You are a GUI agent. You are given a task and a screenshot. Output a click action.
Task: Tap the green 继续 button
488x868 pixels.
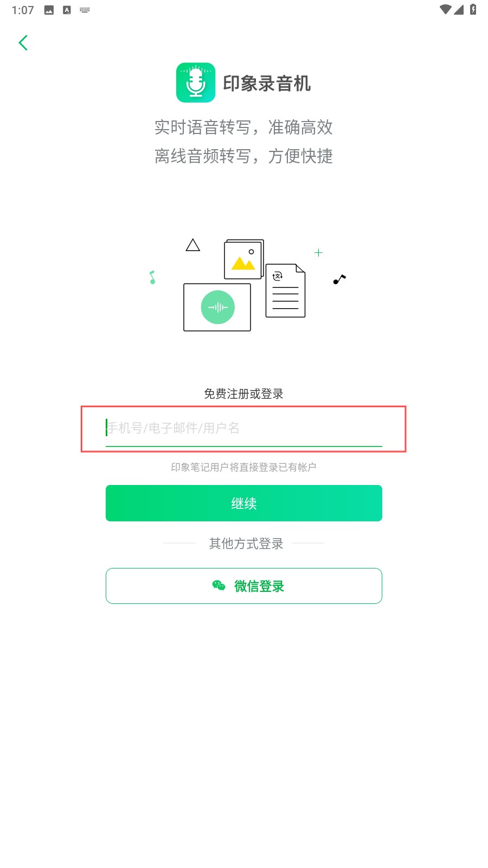click(x=244, y=503)
